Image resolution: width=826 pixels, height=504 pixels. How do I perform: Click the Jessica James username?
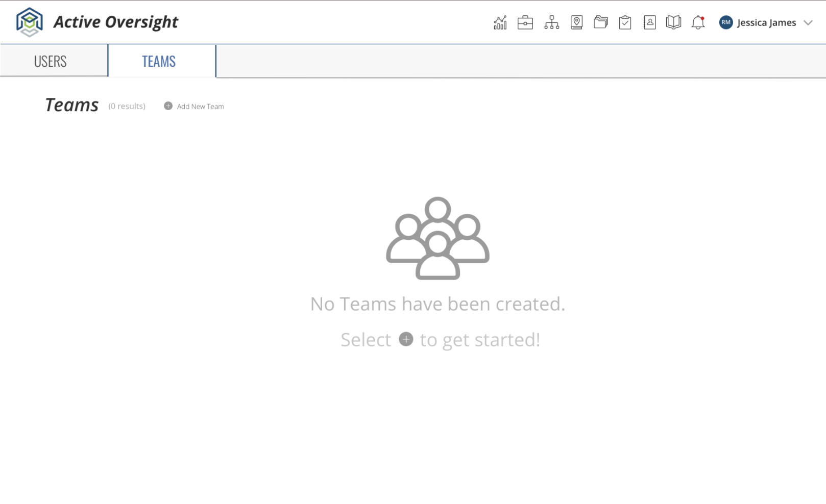pyautogui.click(x=766, y=22)
